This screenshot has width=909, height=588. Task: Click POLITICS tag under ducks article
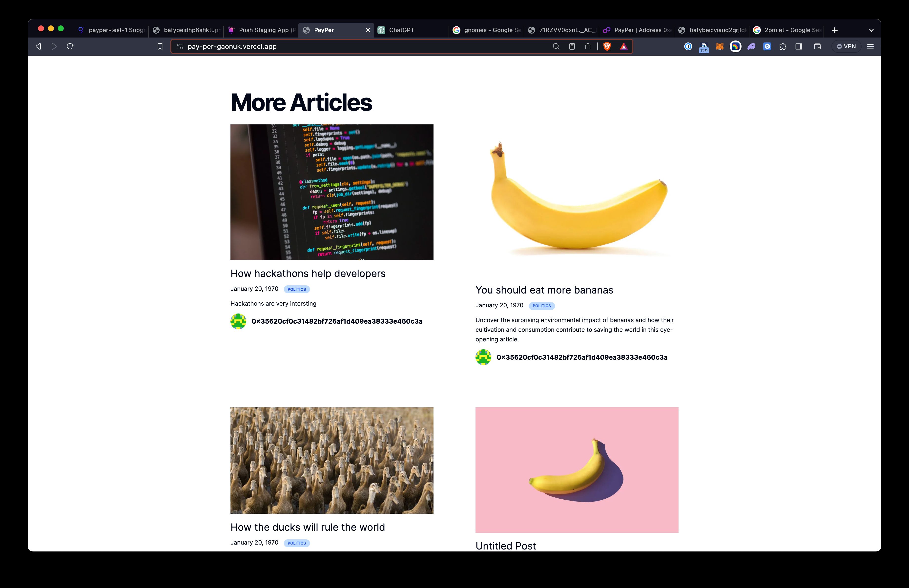(x=297, y=543)
